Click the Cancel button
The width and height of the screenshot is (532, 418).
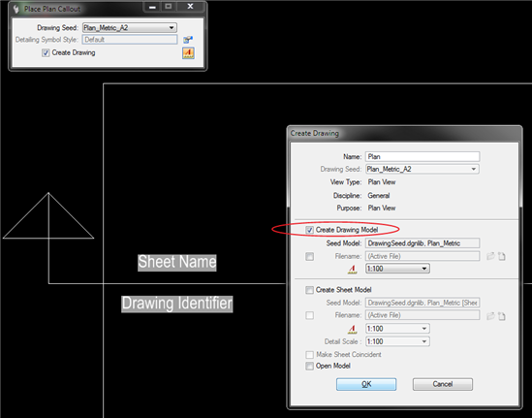click(x=443, y=384)
